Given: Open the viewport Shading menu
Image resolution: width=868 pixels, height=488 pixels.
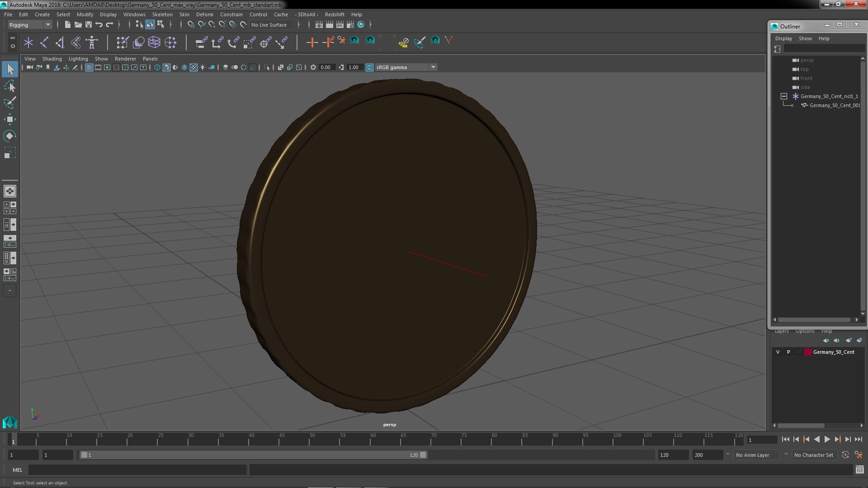Looking at the screenshot, I should point(52,59).
